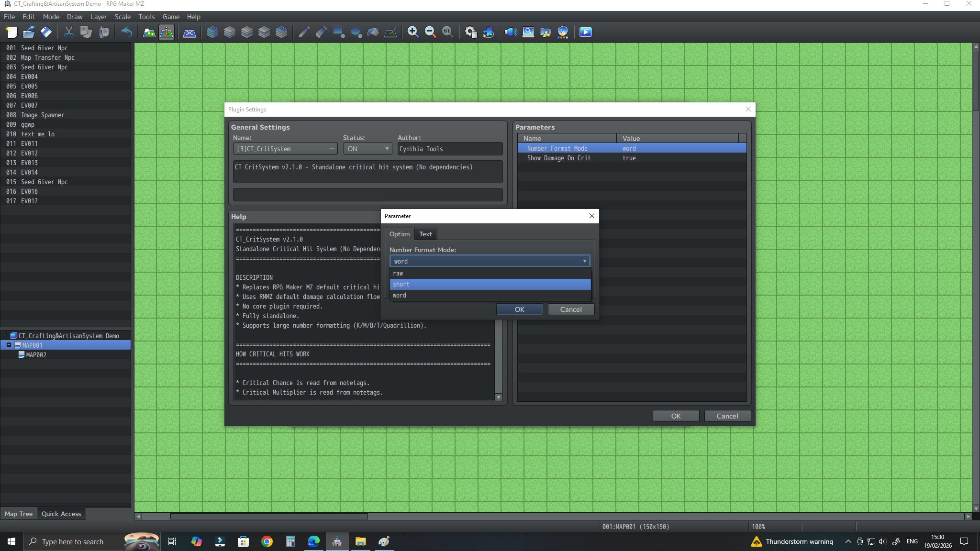Switch to Event editing mode icon
980x551 pixels.
coord(167,32)
